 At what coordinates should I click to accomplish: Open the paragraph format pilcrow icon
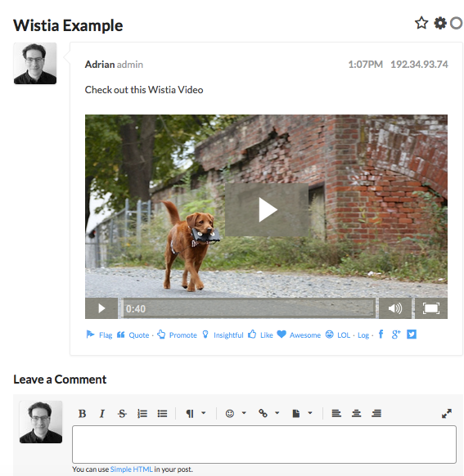point(190,414)
